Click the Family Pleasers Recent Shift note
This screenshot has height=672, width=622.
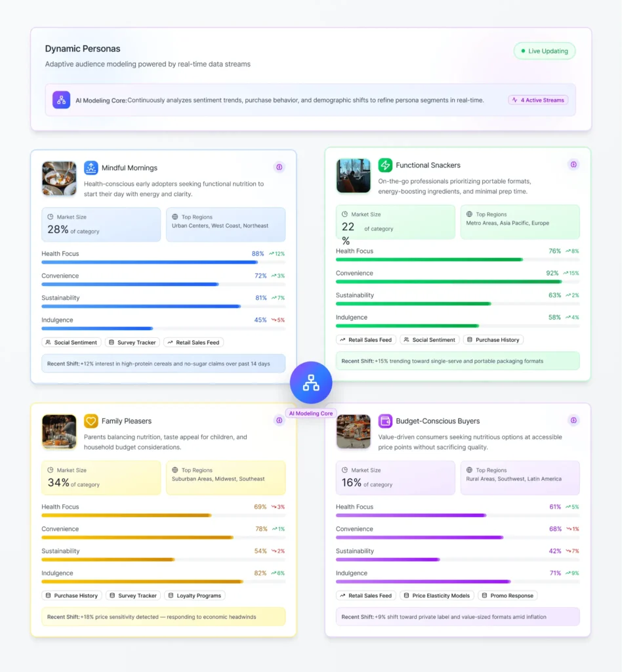click(163, 617)
